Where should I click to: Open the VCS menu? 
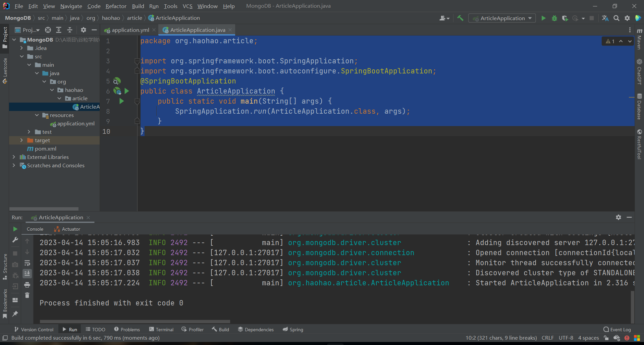[x=187, y=6]
